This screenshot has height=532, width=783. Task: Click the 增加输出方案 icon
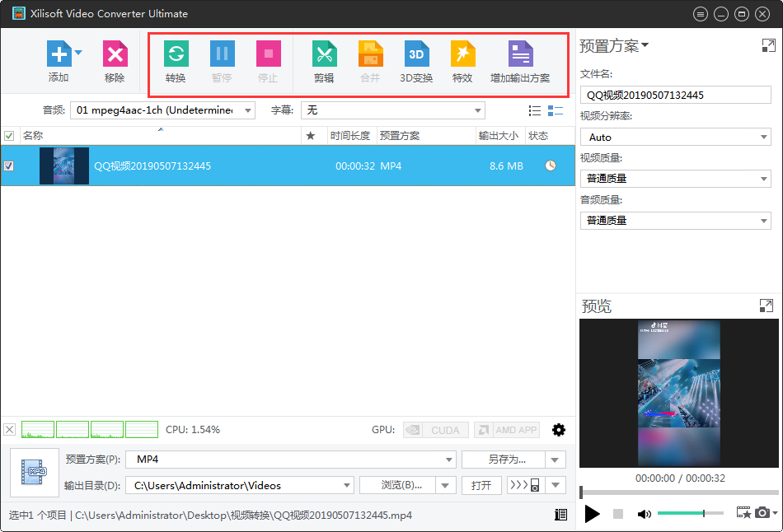click(x=520, y=54)
